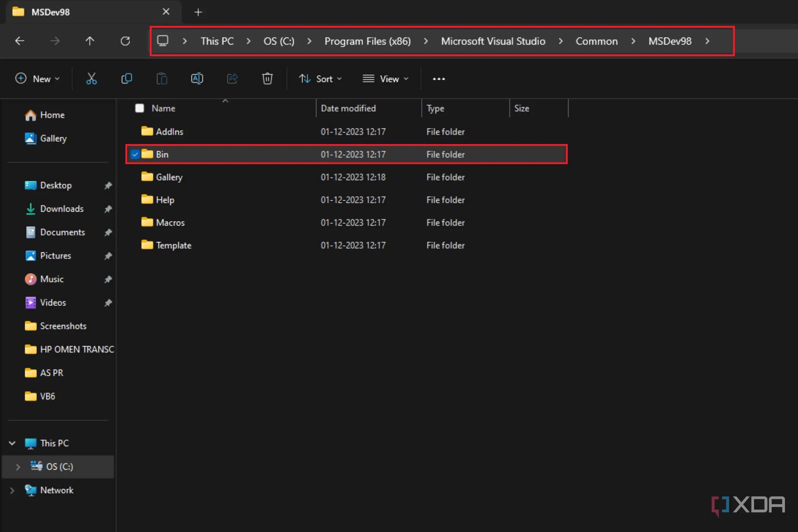Go back to the previous folder

coord(19,41)
